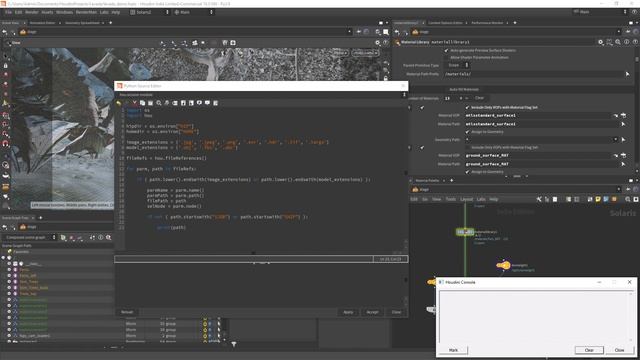Click the find magnifier icon in Python Source Editor toolbar
This screenshot has height=360, width=640.
[159, 103]
